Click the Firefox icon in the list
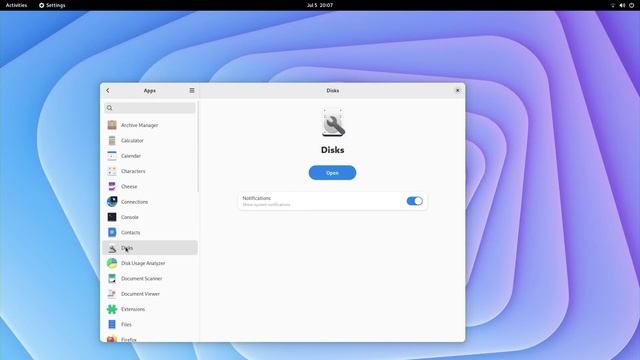This screenshot has height=360, width=640. tap(112, 339)
